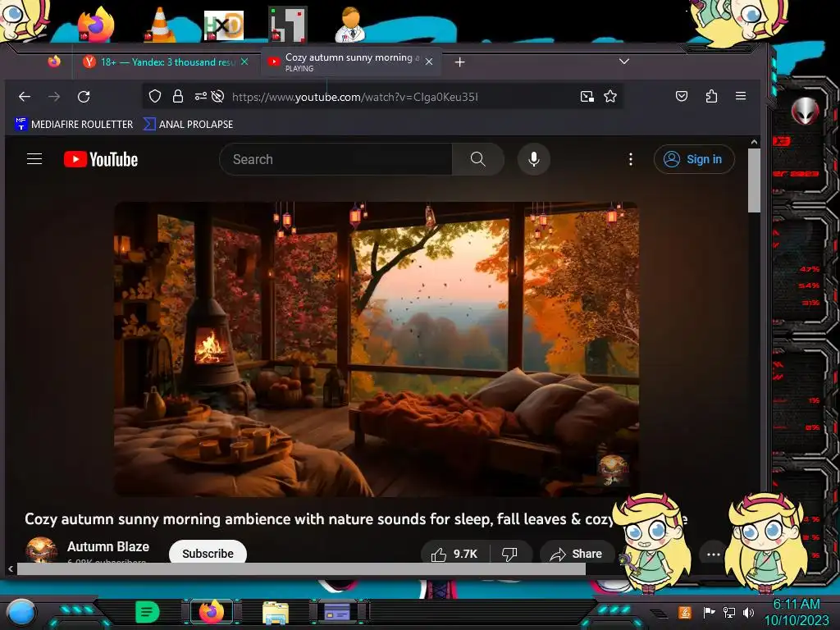Open the green notes app on taskbar

(x=147, y=612)
